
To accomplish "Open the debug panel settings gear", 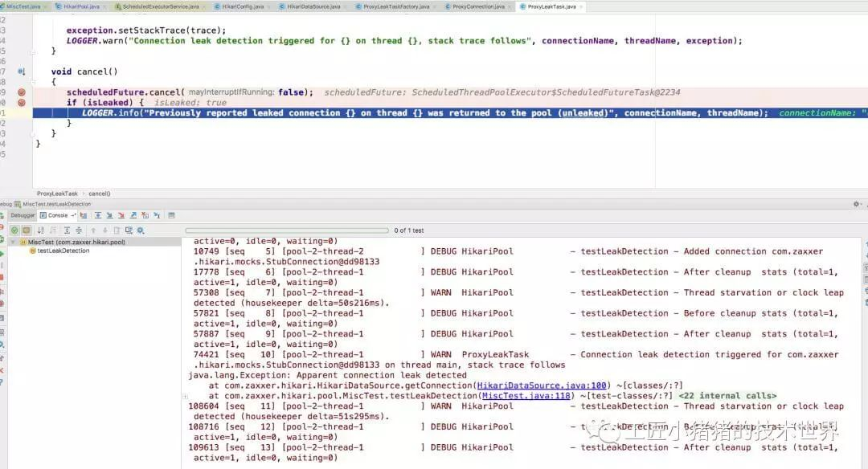I will 856,204.
